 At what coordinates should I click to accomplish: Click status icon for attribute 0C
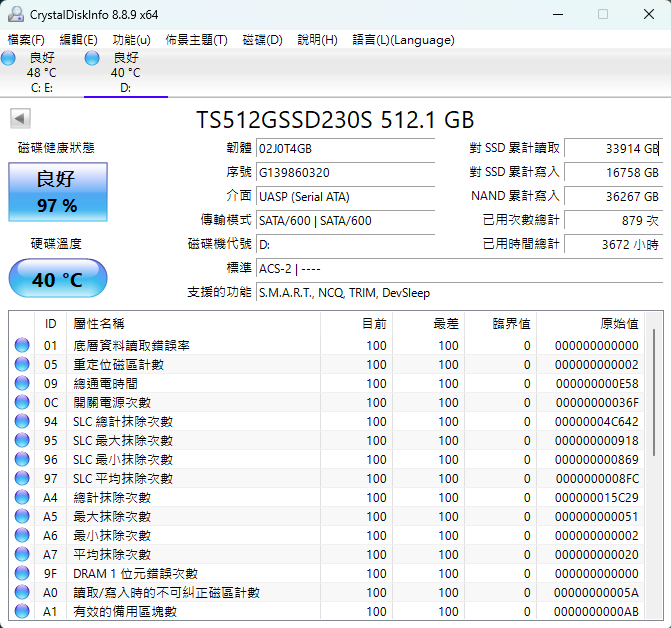(x=22, y=402)
